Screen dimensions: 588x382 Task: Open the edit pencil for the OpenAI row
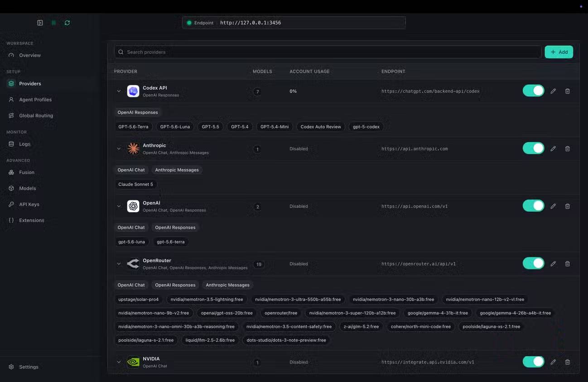[x=553, y=206]
